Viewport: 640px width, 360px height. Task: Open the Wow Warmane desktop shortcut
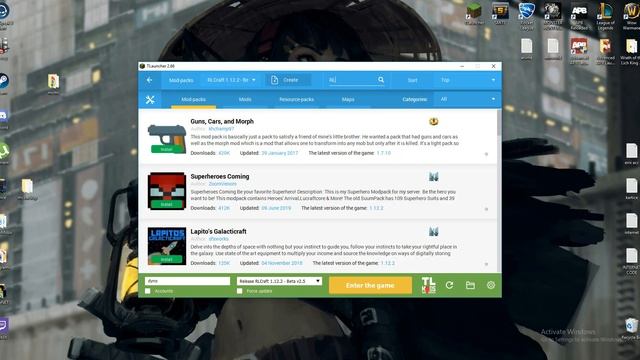(631, 16)
